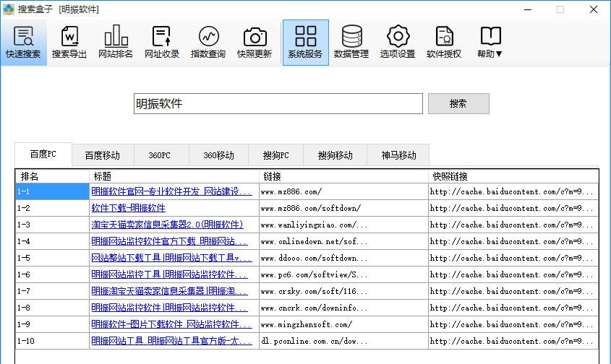The width and height of the screenshot is (611, 364).
Task: Open the 快速搜索 quick search tool
Action: tap(23, 43)
